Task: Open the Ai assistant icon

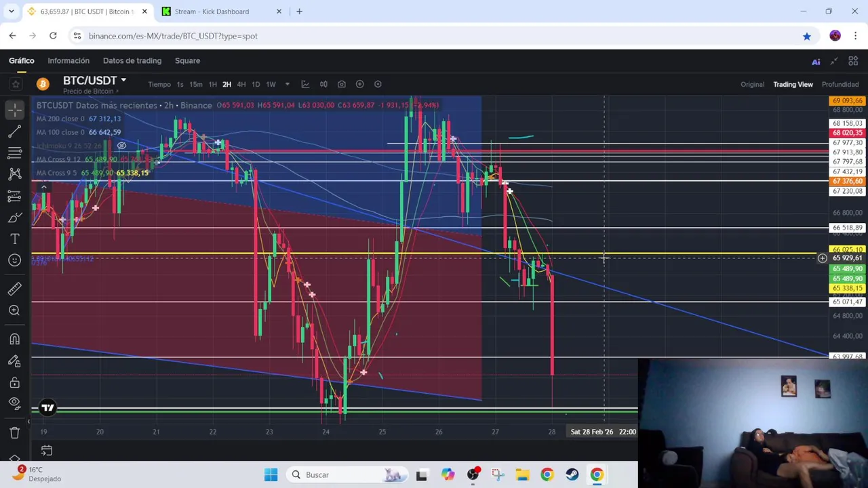Action: click(816, 62)
